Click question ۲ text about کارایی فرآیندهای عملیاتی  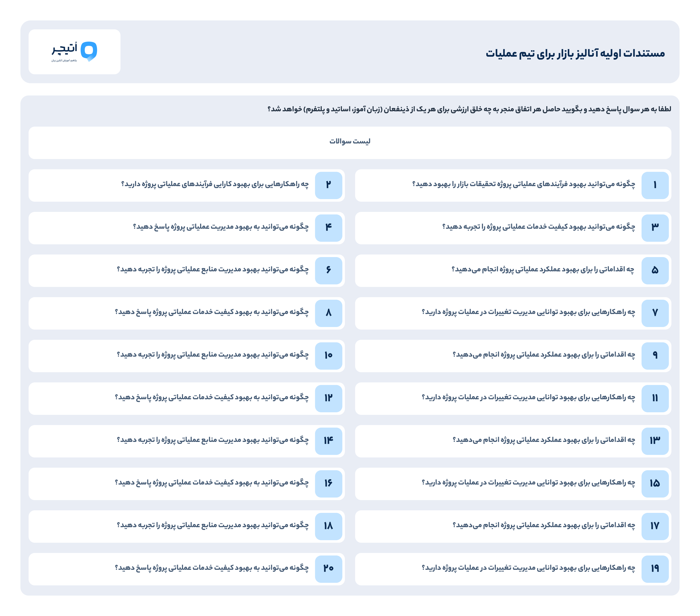point(215,184)
